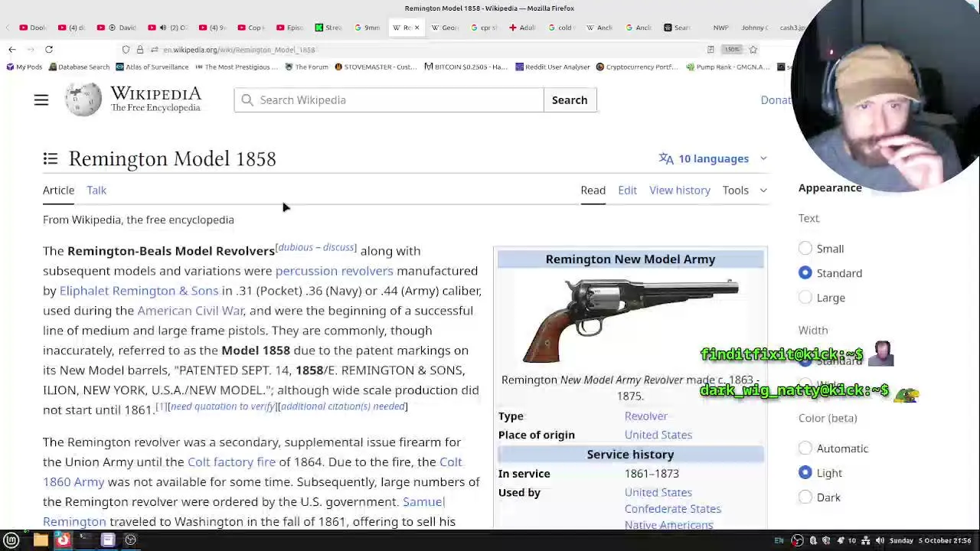Click the browser back arrow
The width and height of the screenshot is (980, 551).
click(12, 50)
